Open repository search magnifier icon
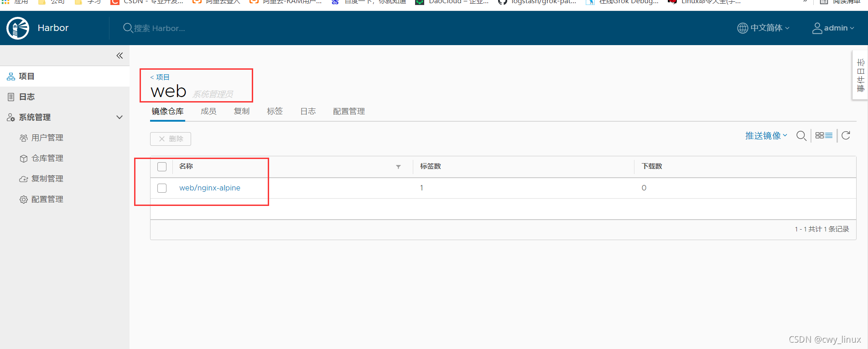 801,136
